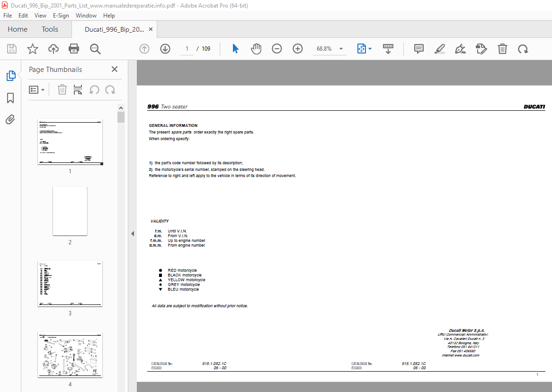
Task: Open the Edit menu
Action: tap(23, 16)
